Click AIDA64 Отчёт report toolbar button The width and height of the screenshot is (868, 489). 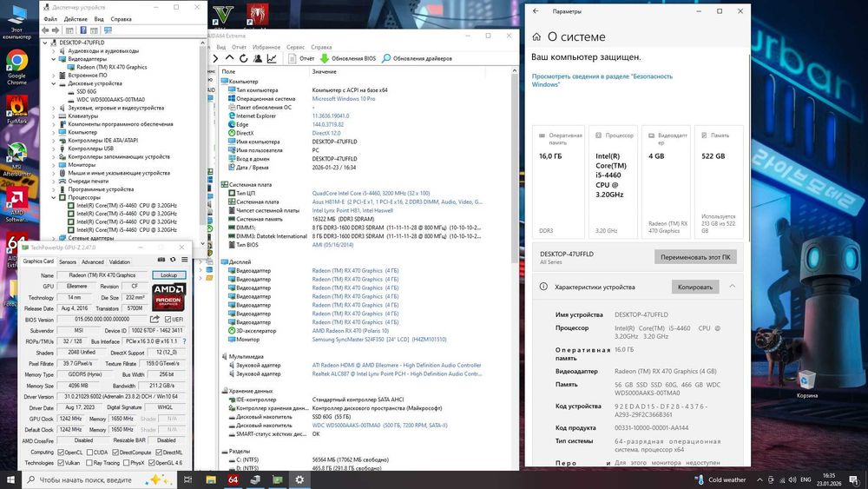click(x=302, y=58)
